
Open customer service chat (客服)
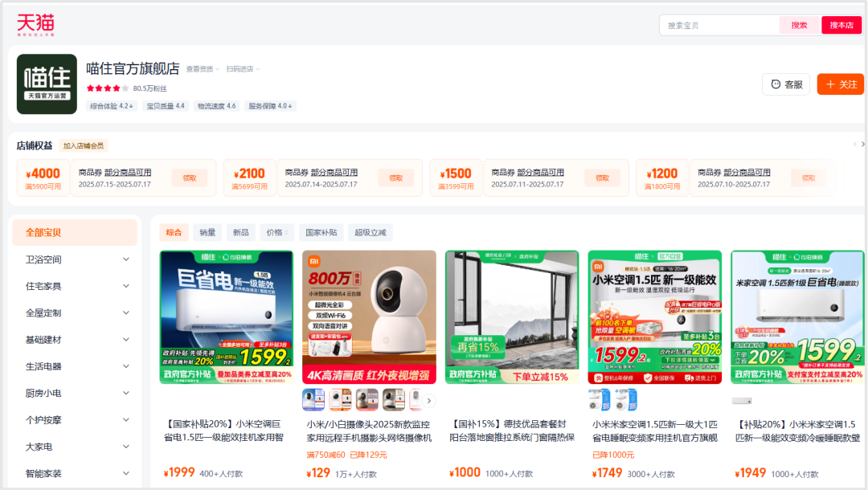(785, 84)
